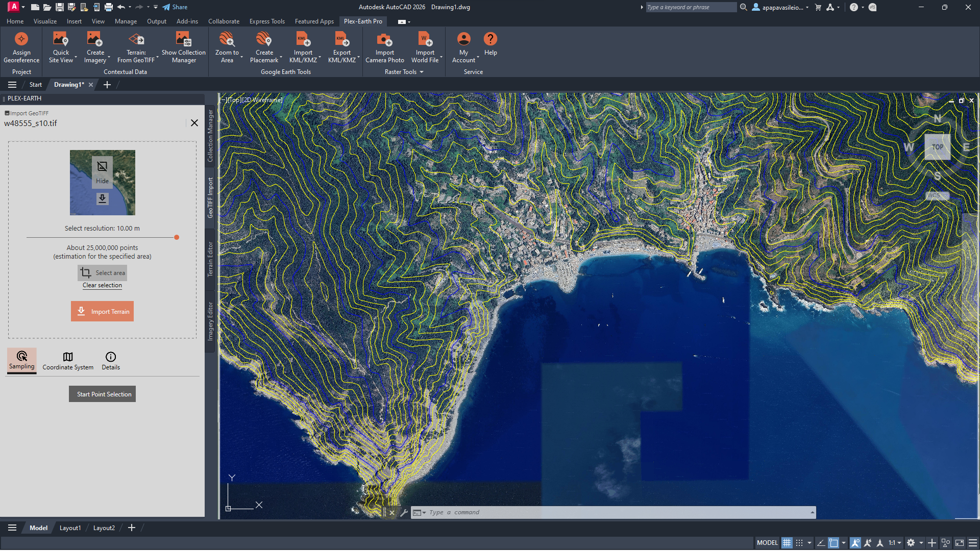
Task: Click the Assign Georeference icon
Action: pos(21,39)
